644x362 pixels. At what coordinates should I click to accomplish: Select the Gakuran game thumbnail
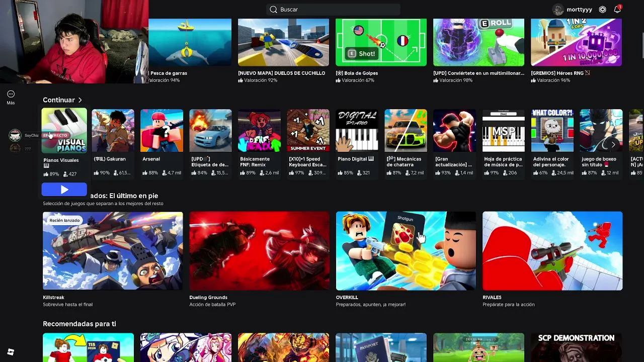point(113,130)
